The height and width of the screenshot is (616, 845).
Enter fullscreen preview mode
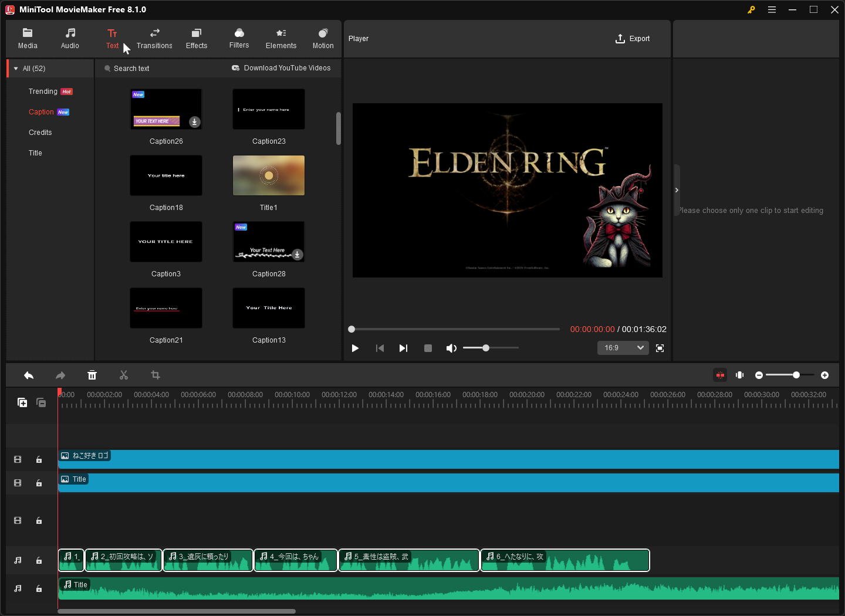point(660,348)
